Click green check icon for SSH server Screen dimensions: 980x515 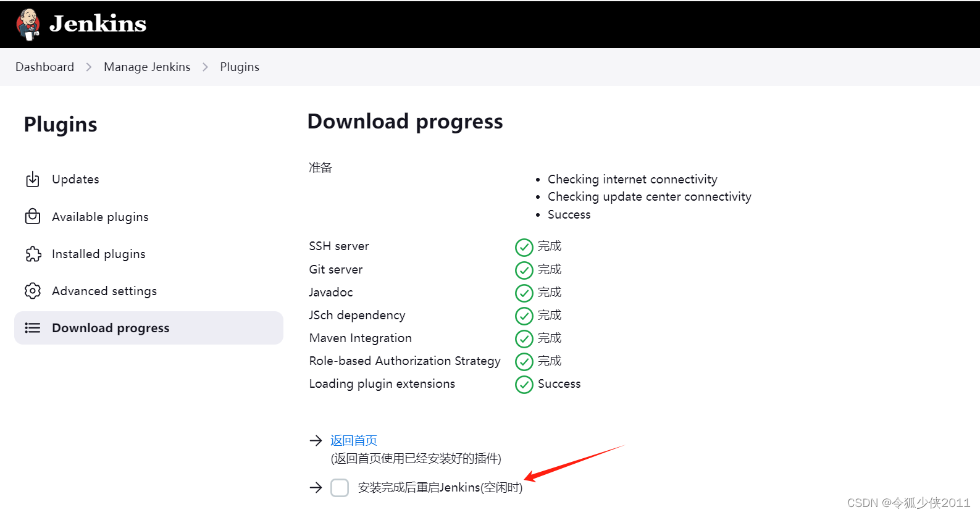pyautogui.click(x=524, y=248)
